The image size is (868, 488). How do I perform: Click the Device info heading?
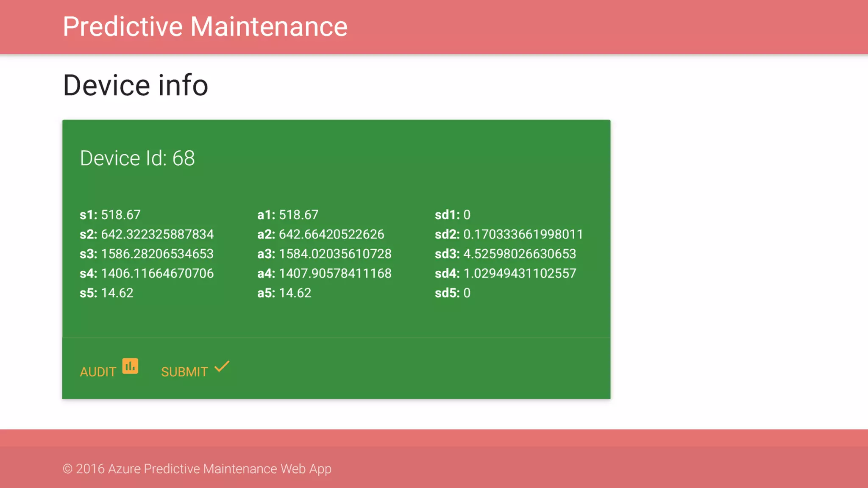point(136,85)
